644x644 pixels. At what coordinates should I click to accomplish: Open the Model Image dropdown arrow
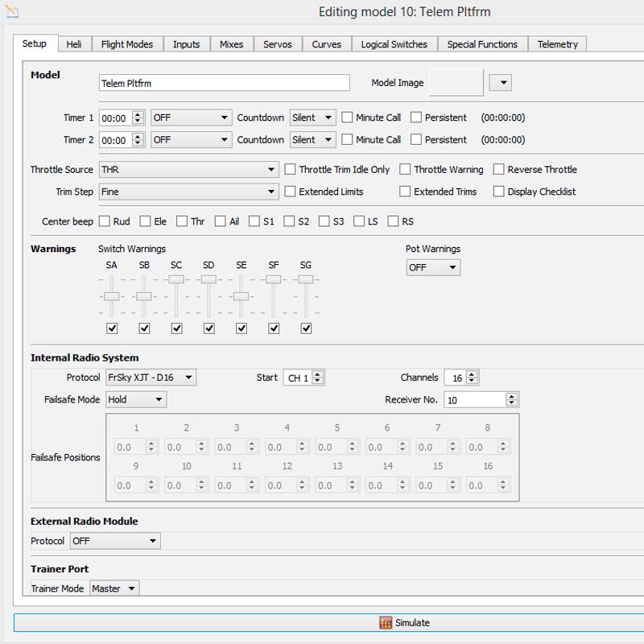(501, 83)
